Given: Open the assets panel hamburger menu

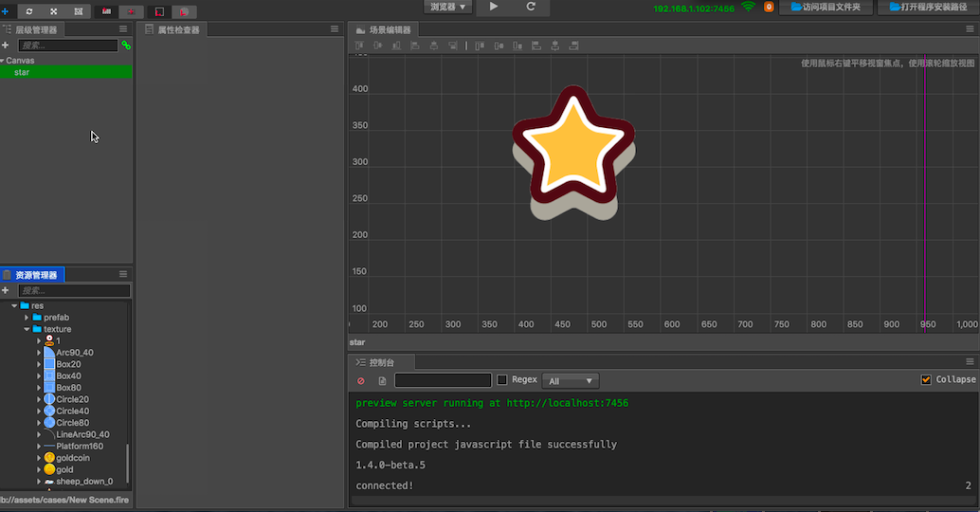Looking at the screenshot, I should point(123,274).
